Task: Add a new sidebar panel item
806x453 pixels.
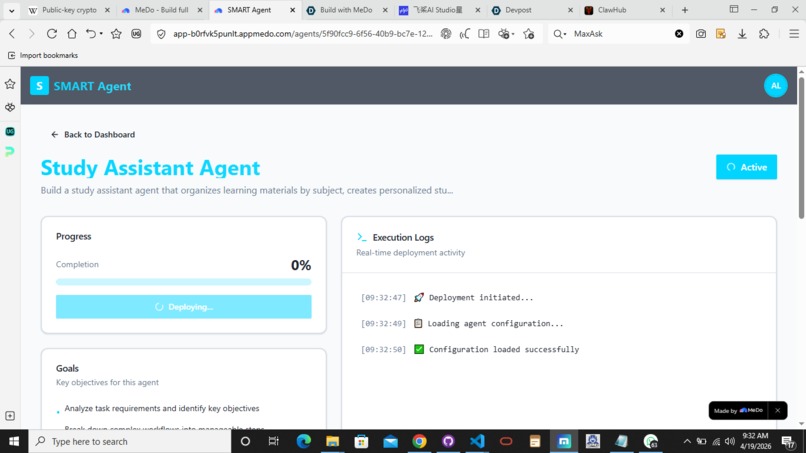Action: (x=10, y=415)
